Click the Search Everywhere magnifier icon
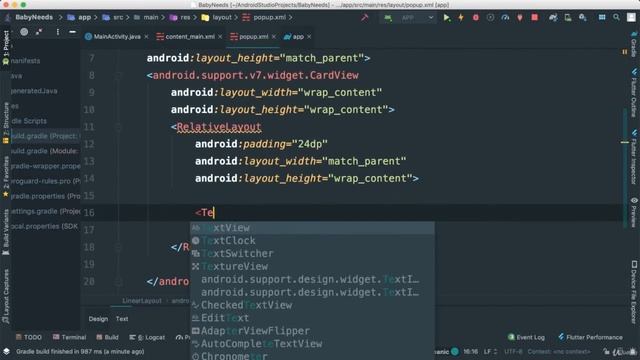Viewport: 640px width, 360px height. click(x=616, y=18)
